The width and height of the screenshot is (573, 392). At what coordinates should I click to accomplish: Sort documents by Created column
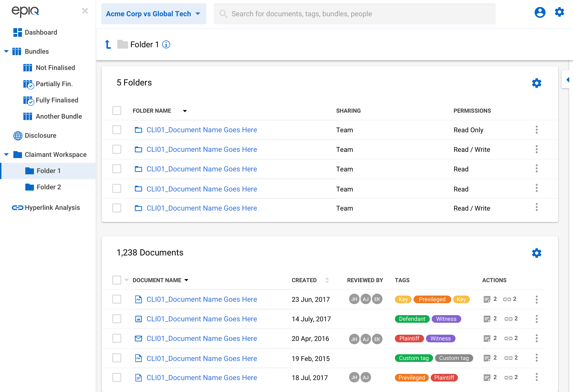click(327, 280)
